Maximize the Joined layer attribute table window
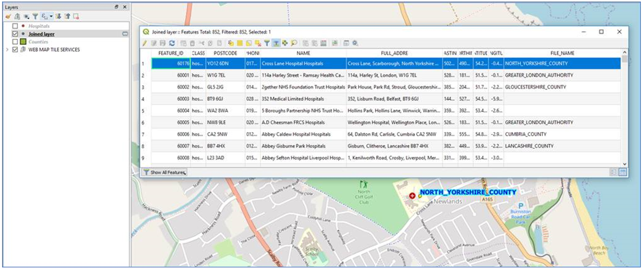Viewport: 644px width, 269px height. 601,31
